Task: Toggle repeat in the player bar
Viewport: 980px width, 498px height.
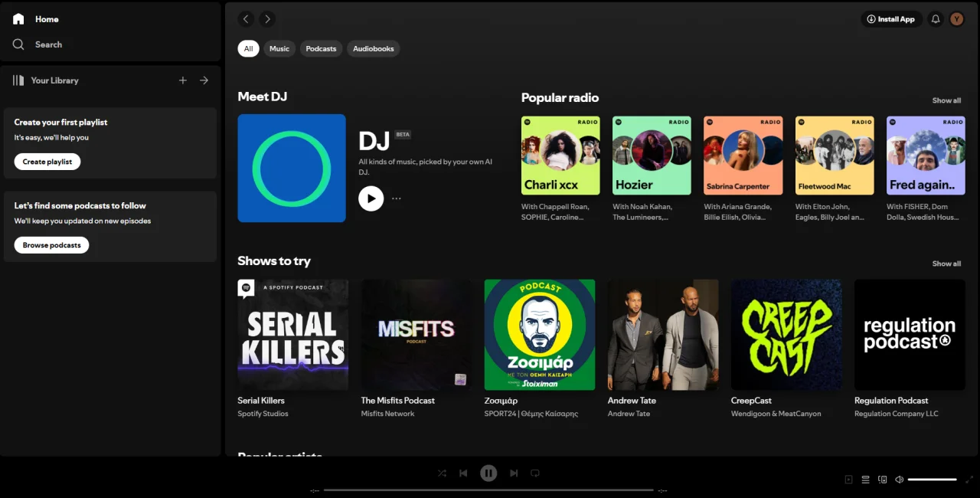Action: click(535, 473)
